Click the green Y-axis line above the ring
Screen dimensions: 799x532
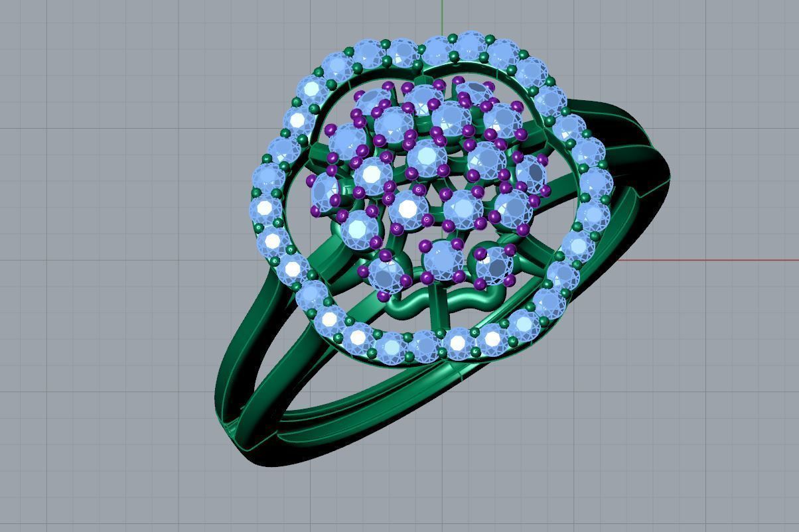(x=442, y=17)
